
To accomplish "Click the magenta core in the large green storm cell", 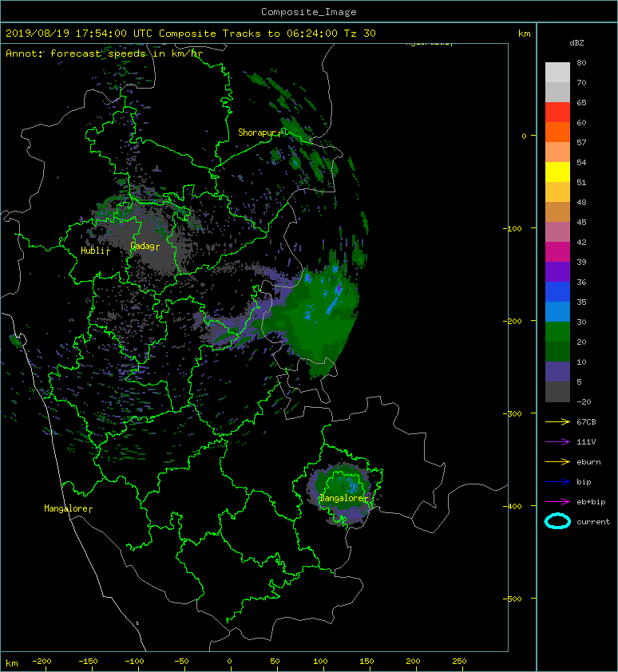I will click(339, 287).
